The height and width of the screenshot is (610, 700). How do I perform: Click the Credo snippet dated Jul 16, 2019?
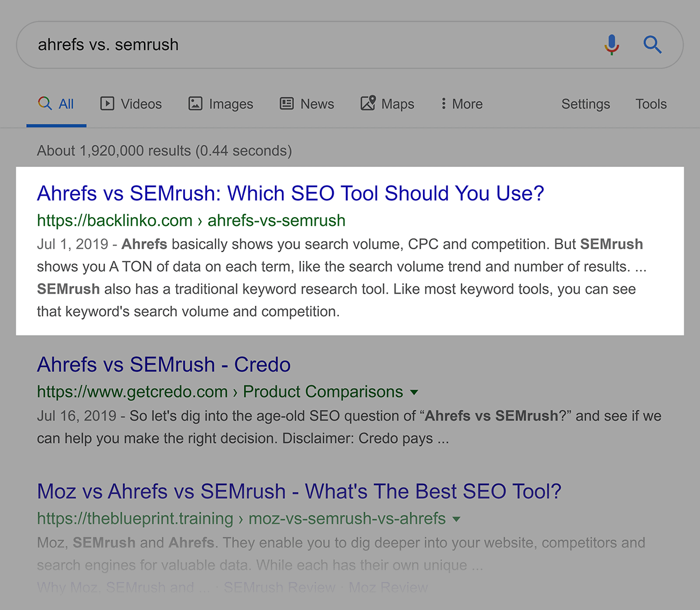pos(349,427)
